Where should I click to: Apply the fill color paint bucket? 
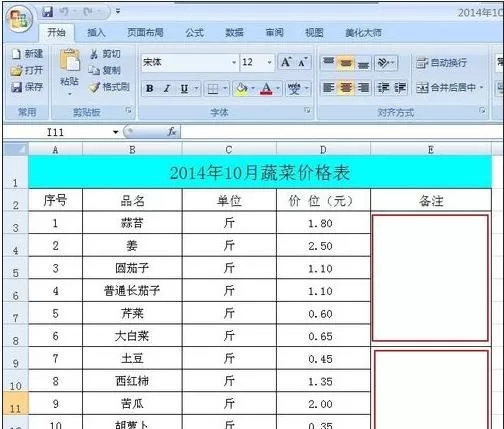241,89
